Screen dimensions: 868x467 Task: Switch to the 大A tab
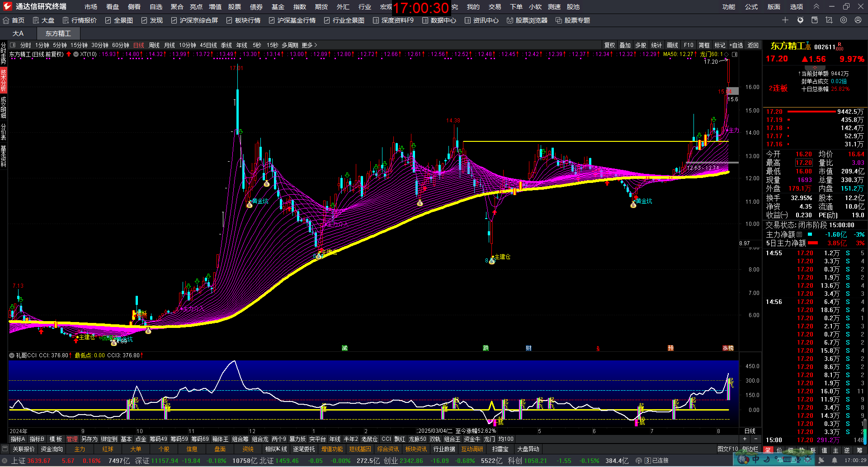tap(18, 33)
